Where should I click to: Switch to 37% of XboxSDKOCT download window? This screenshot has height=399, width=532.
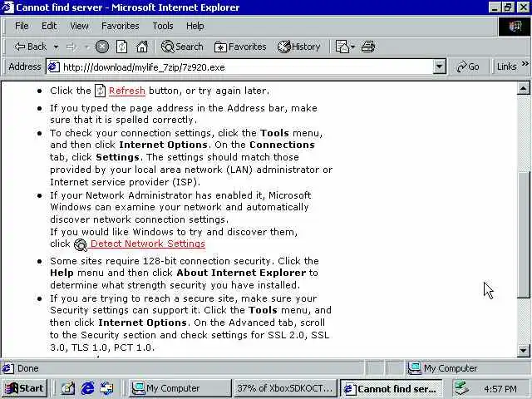(285, 388)
